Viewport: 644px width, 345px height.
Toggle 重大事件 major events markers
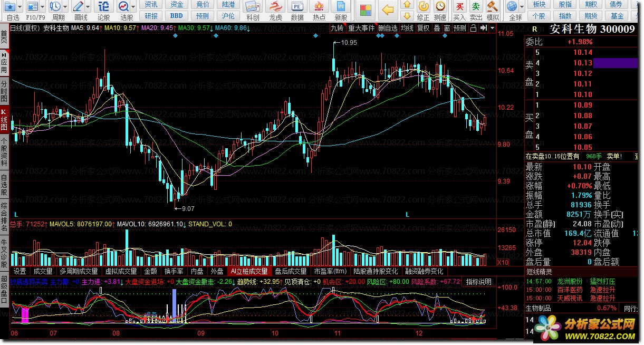coord(361,28)
